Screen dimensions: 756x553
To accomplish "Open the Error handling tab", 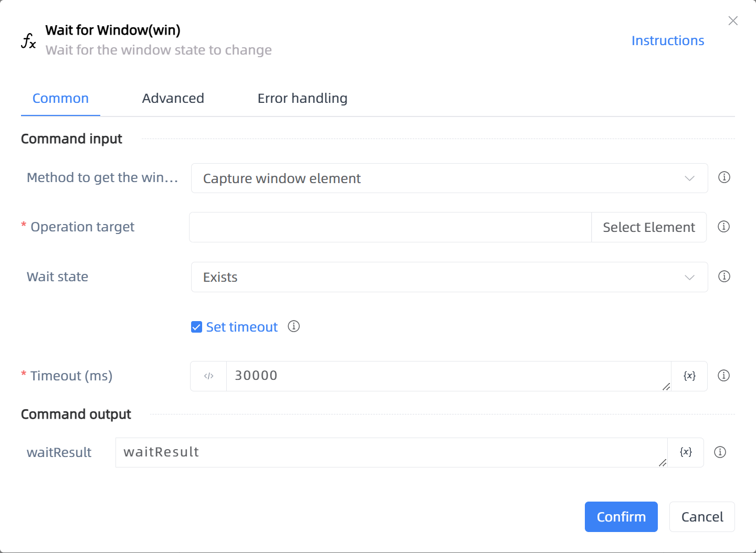I will tap(302, 98).
